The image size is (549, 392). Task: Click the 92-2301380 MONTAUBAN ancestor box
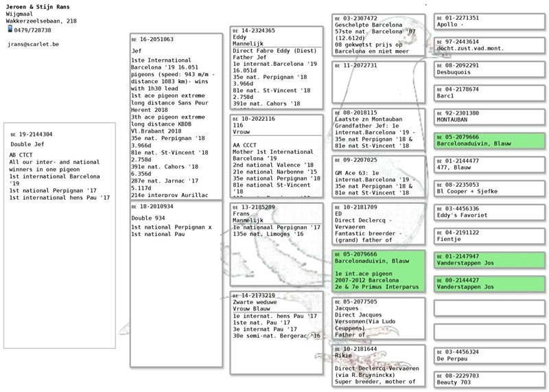coord(489,116)
